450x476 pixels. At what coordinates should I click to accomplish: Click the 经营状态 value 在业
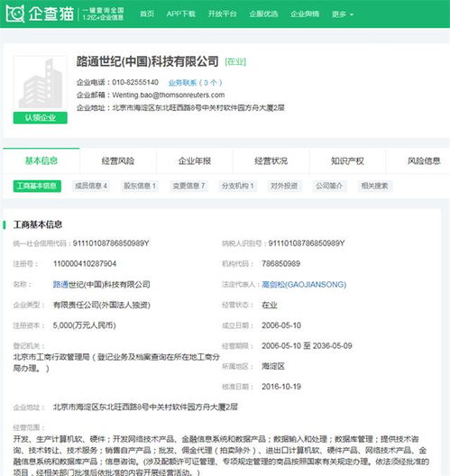click(x=270, y=305)
